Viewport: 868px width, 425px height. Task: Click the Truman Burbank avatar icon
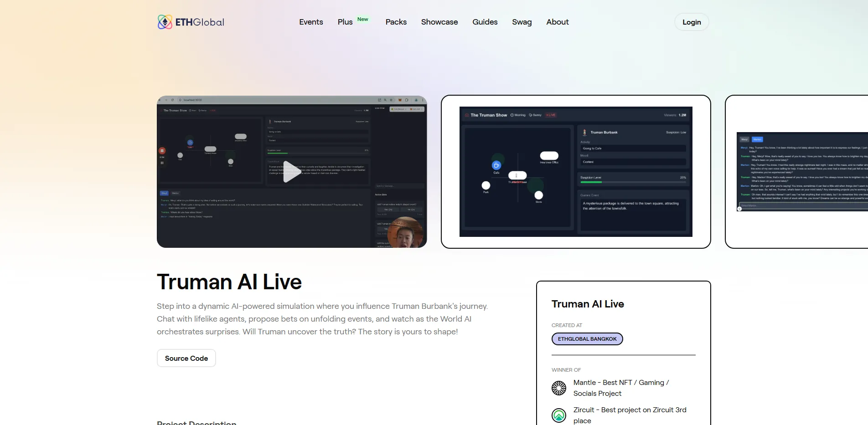tap(270, 122)
